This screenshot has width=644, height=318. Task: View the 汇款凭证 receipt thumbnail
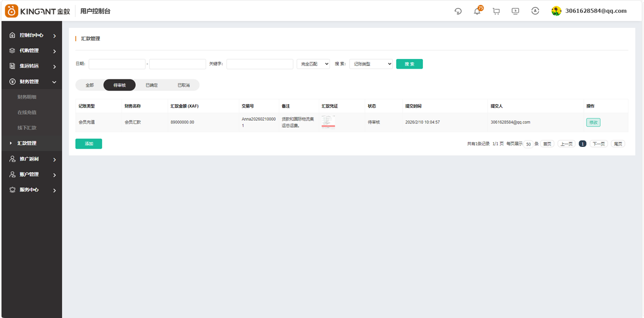[x=328, y=122]
